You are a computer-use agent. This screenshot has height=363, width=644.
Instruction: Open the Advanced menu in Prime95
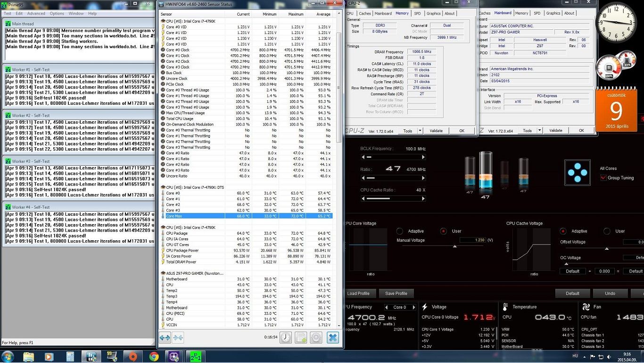[36, 14]
